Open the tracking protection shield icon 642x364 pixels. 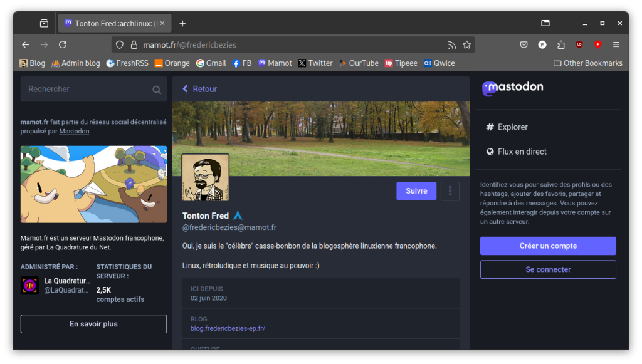pos(120,45)
